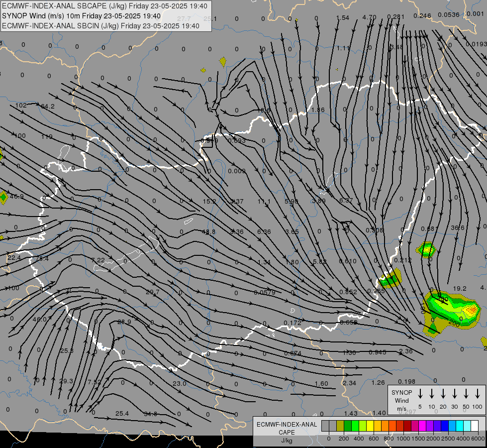Click the map value 5.82

click(319, 262)
